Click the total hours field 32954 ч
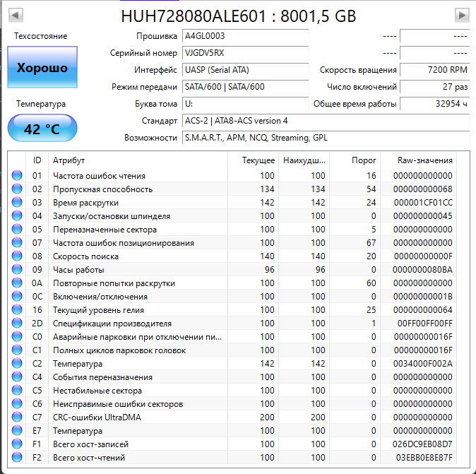476x474 pixels. [435, 104]
